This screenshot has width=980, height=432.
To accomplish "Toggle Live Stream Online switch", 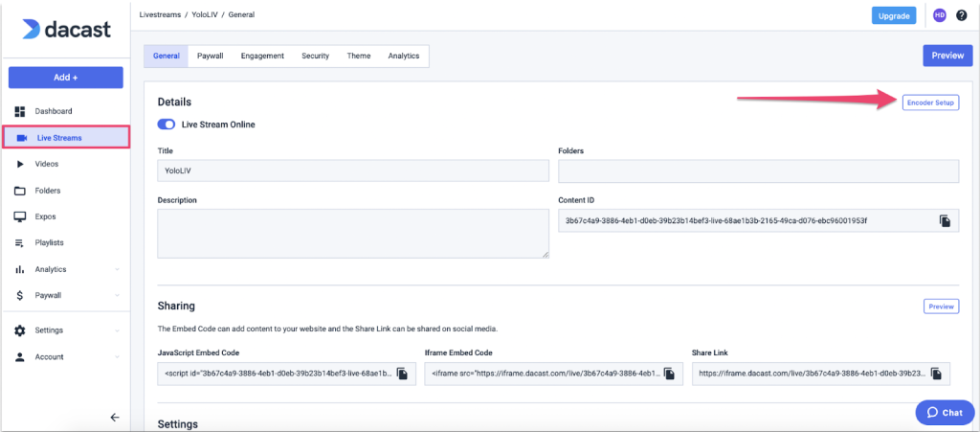I will (167, 125).
